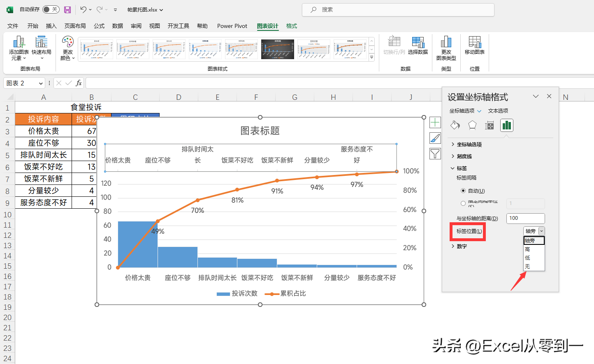
Task: Expand the 刻度线 section
Action: (x=462, y=157)
